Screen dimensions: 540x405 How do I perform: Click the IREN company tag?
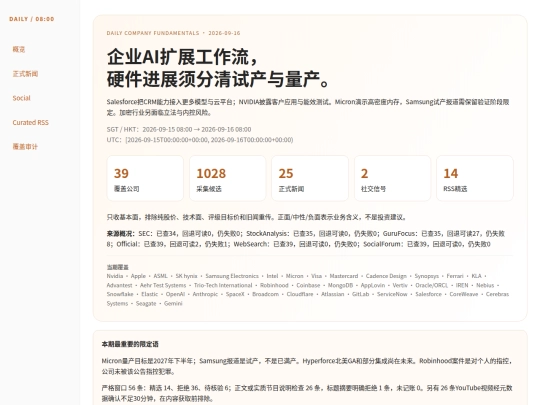pyautogui.click(x=462, y=285)
